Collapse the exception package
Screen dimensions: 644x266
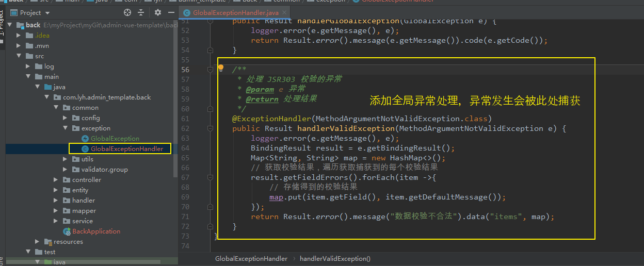66,128
